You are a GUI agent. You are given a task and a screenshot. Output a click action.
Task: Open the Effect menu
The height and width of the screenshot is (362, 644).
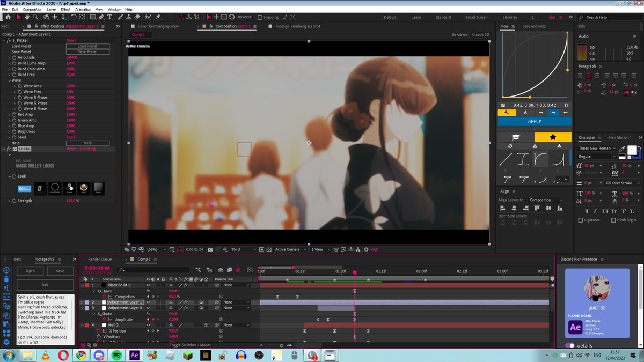pos(65,9)
